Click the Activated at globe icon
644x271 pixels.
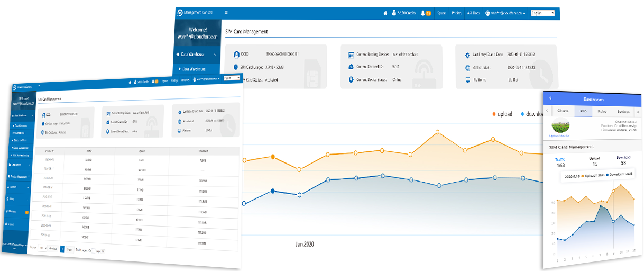[x=467, y=68]
